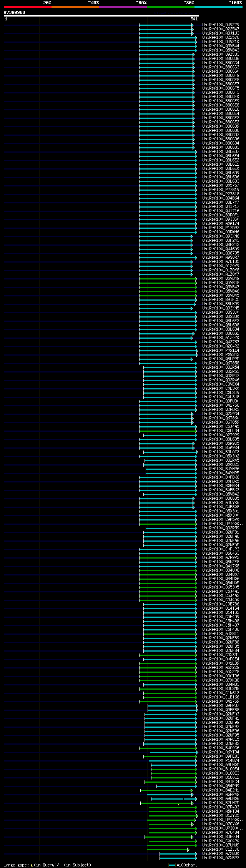Select UniRef100_C5H4D9 hit label
246x868 pixels.
(221, 617)
